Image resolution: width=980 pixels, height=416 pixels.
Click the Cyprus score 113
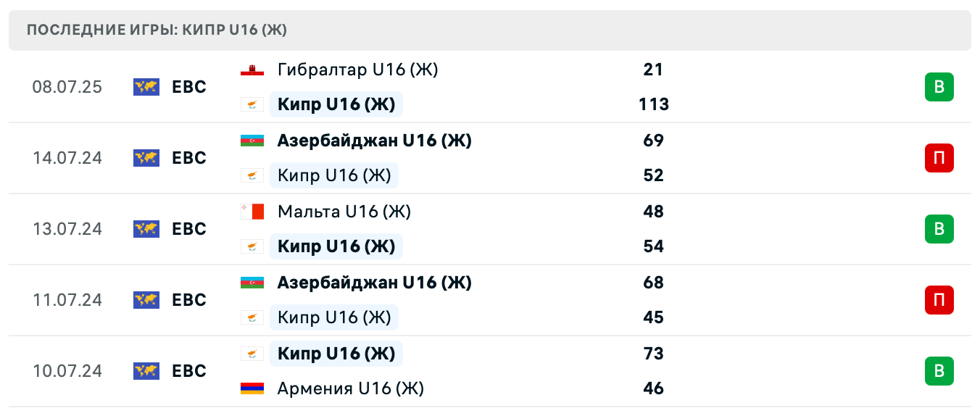tap(653, 104)
